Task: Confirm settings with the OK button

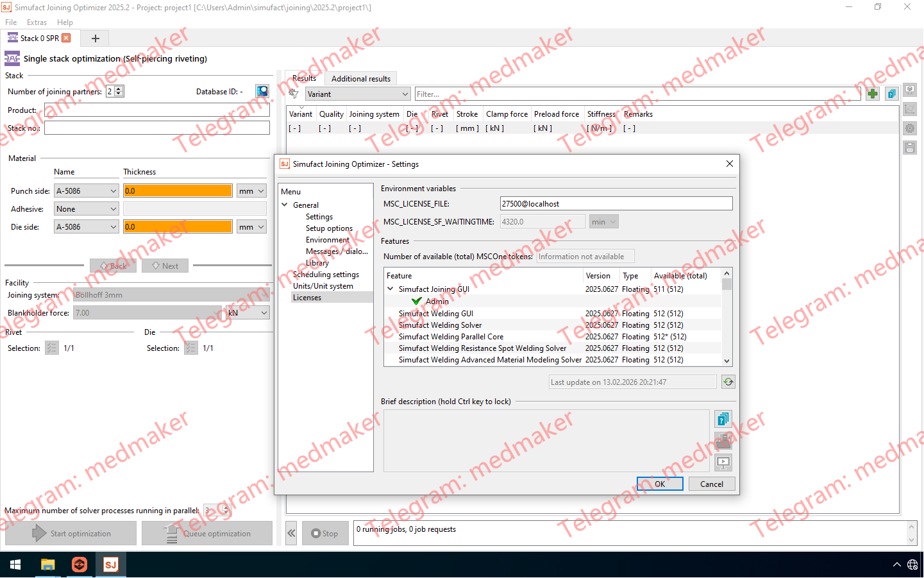Action: tap(660, 484)
